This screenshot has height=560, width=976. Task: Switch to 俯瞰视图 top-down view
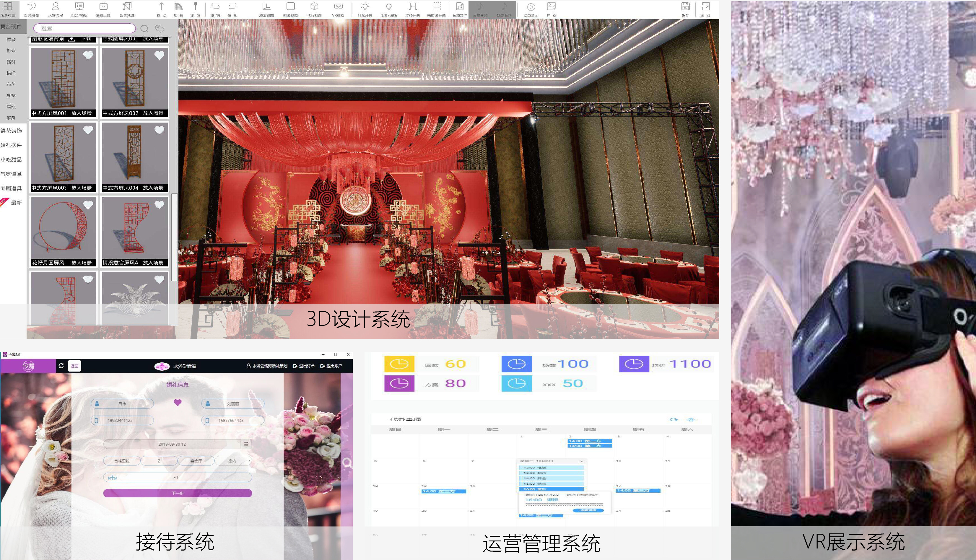click(x=290, y=9)
